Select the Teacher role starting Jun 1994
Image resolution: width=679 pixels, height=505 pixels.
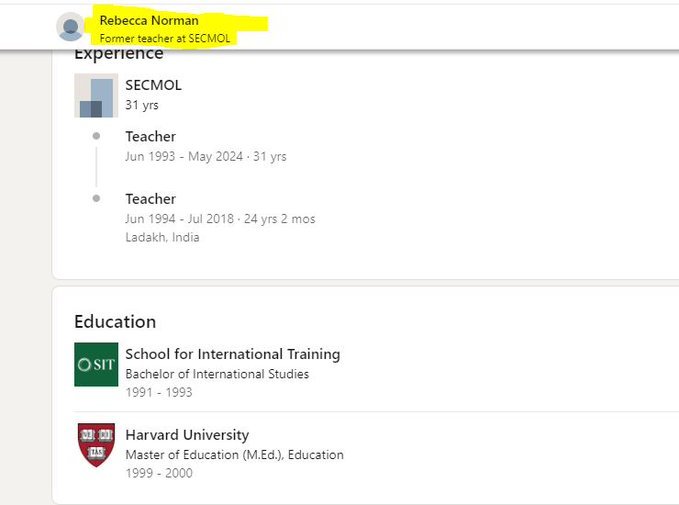151,199
